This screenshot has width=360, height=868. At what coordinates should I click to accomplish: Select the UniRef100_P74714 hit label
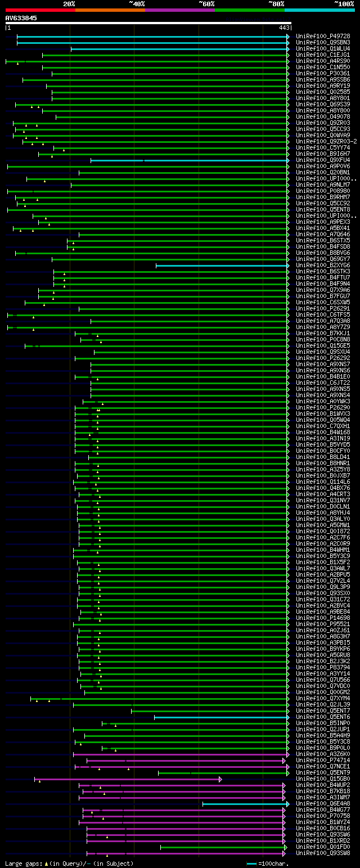pos(323,761)
